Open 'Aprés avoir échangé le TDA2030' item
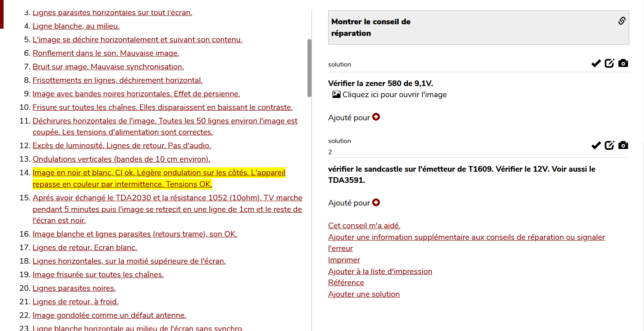This screenshot has height=331, width=644. point(167,209)
